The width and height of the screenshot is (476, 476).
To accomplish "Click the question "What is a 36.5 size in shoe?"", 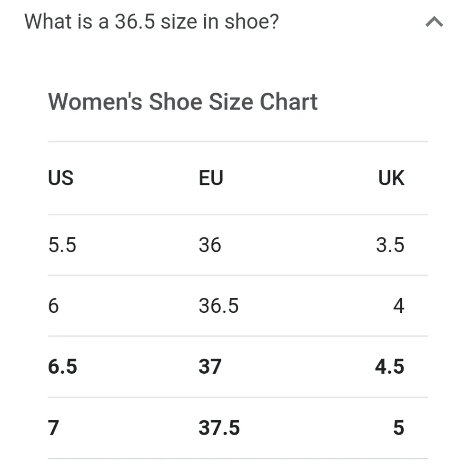I will point(151,21).
